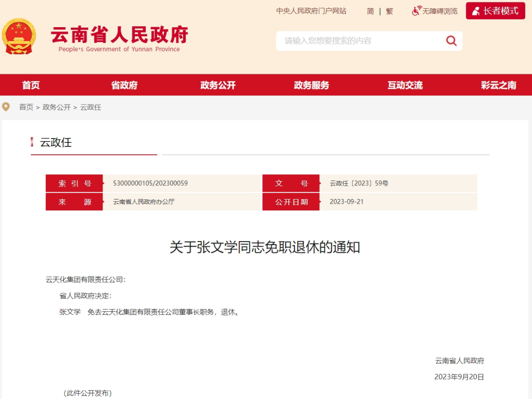Click the 公开日期 label cell
The height and width of the screenshot is (399, 532).
291,202
